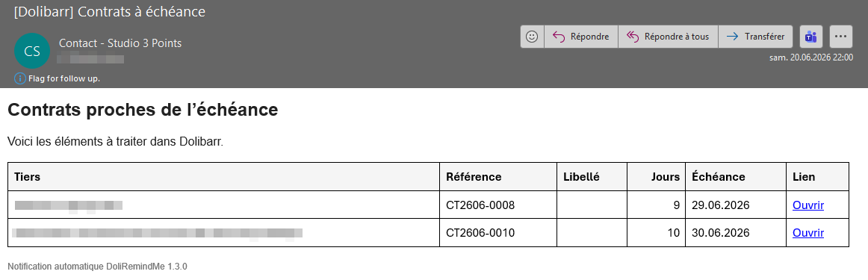Click the forward arrow icon
This screenshot has height=280, width=868.
(732, 37)
